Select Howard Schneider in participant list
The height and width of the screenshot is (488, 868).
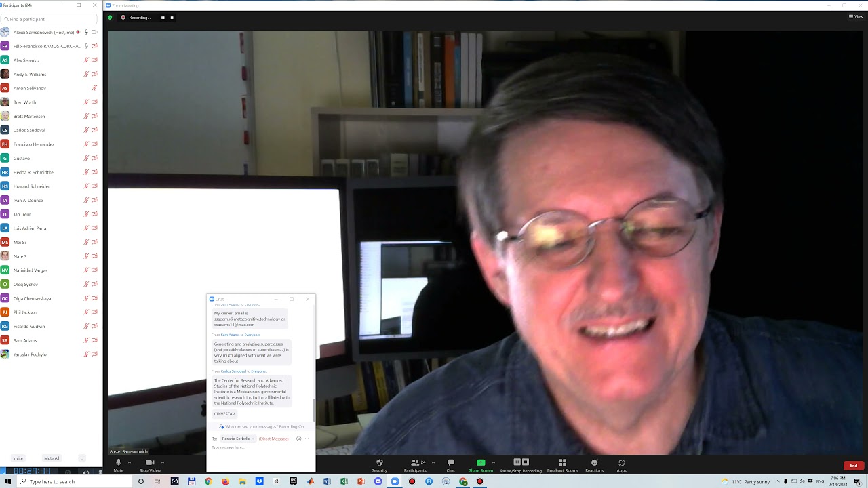tap(51, 186)
